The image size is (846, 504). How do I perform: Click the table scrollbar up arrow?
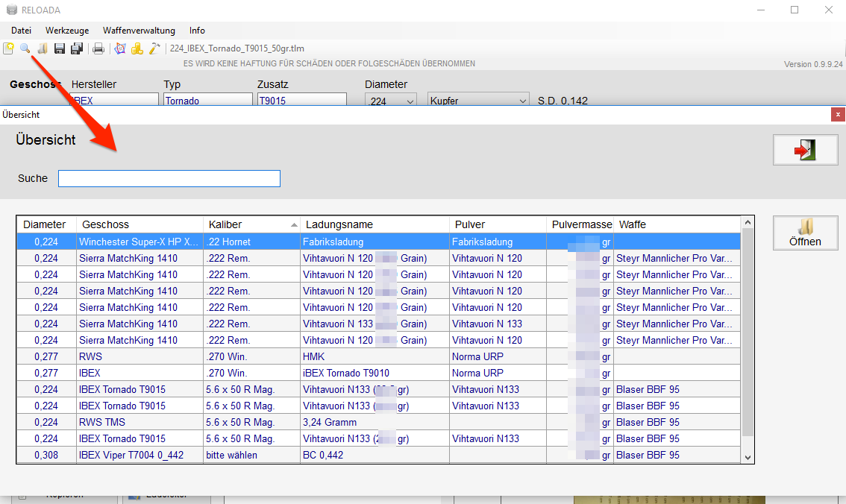(748, 223)
